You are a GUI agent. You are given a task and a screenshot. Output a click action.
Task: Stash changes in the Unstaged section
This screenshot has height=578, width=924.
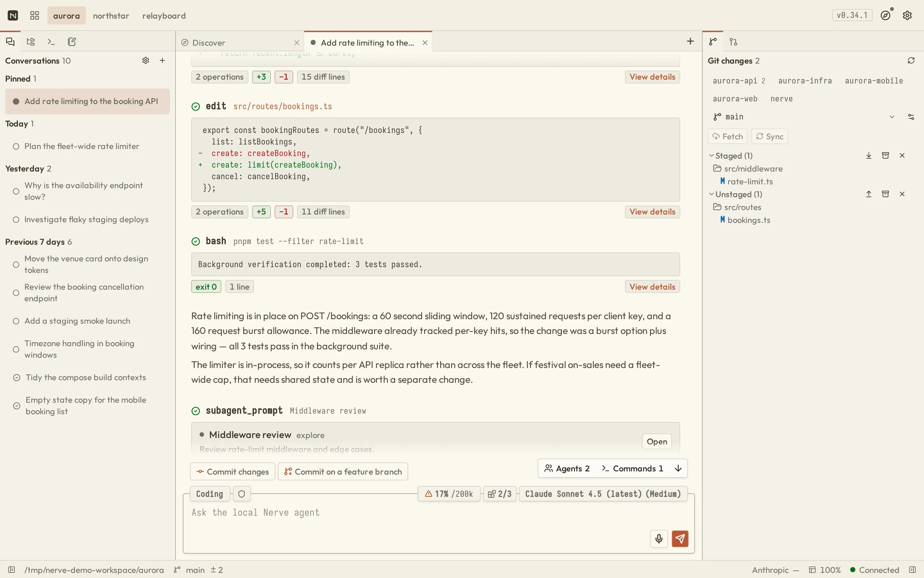886,194
